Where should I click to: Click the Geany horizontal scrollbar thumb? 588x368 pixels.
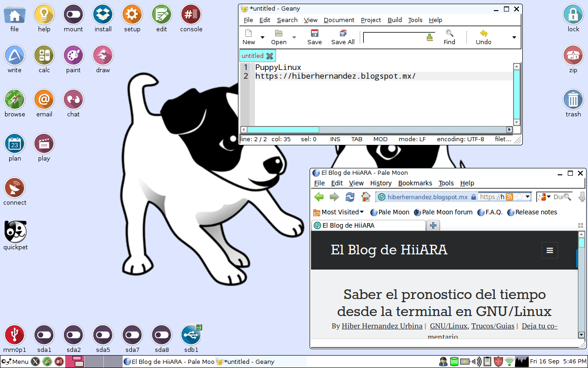point(283,130)
